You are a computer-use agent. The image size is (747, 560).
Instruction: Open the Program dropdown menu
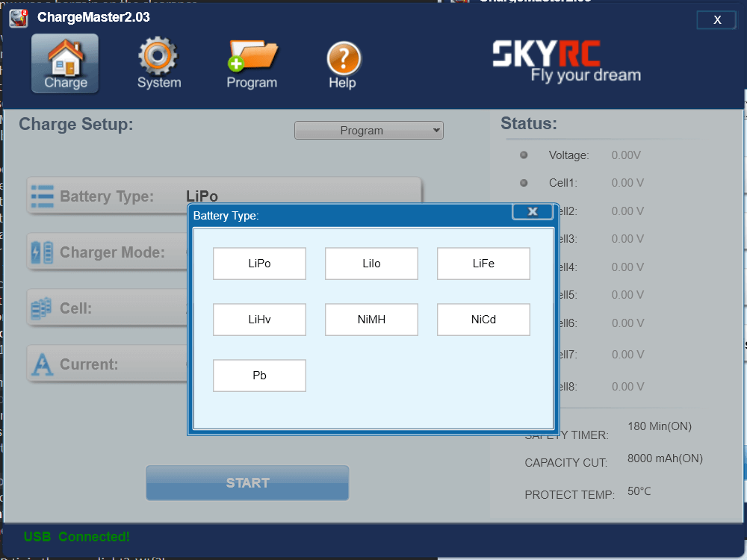(x=368, y=130)
